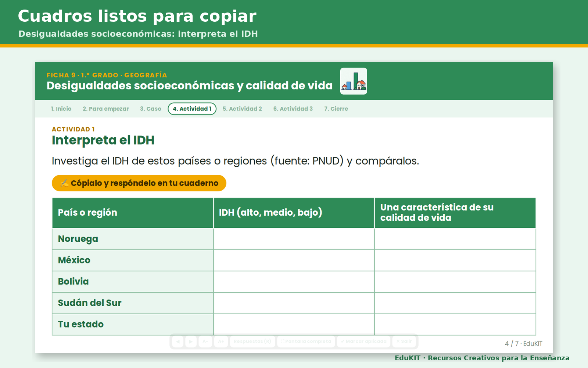Click the IDH cell for Tu estado
The width and height of the screenshot is (588, 368).
coord(294,325)
